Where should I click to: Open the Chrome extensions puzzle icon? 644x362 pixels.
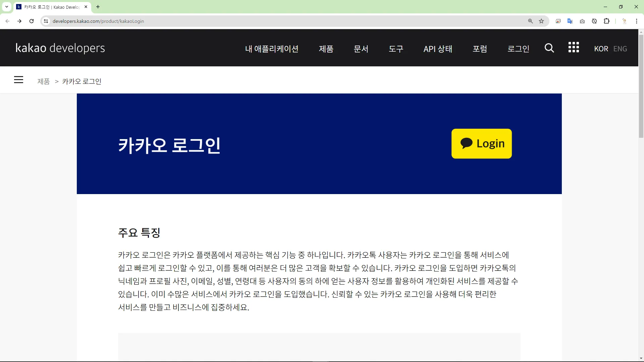606,21
